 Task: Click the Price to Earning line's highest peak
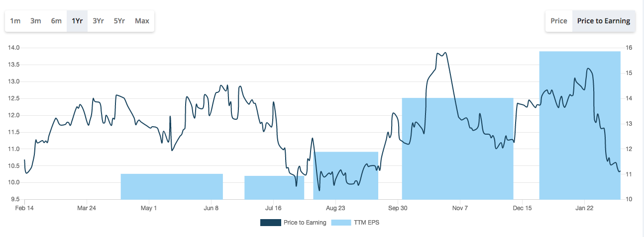click(444, 53)
